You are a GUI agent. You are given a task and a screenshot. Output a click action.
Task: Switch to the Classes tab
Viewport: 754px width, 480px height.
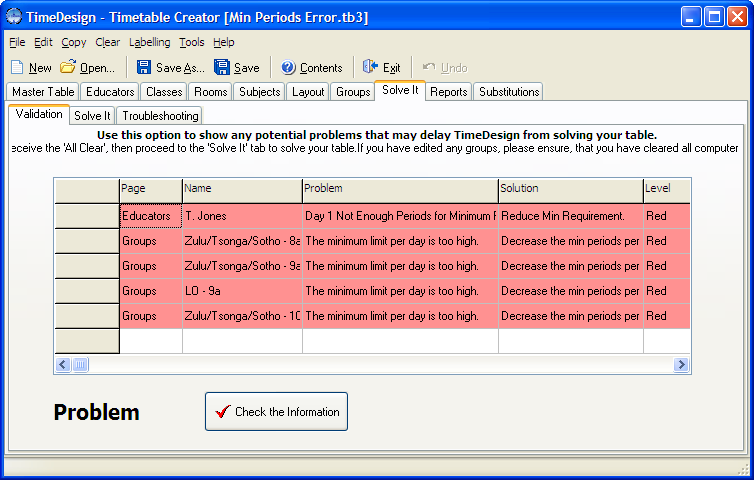coord(164,91)
